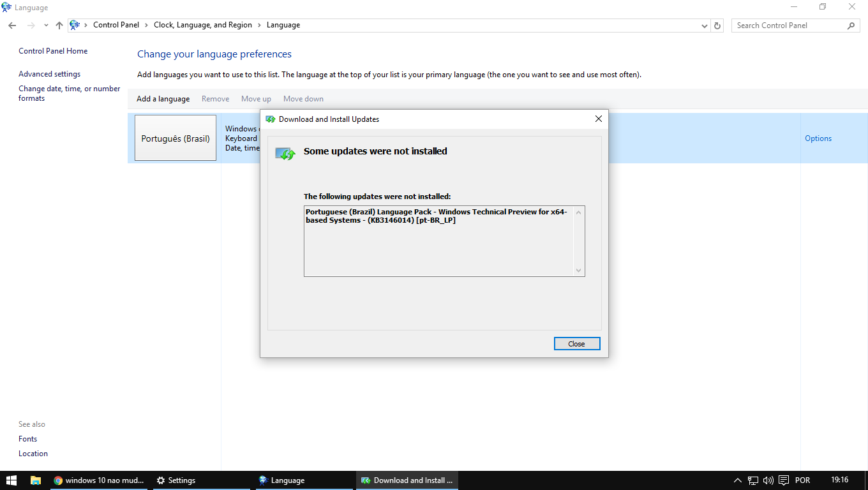
Task: Open the Windows Start menu
Action: [11, 480]
